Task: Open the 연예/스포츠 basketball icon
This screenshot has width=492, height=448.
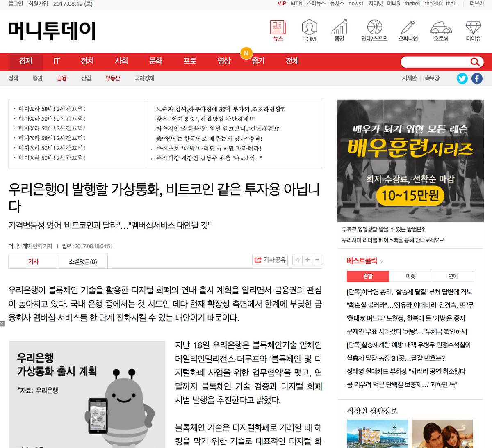Action: click(x=374, y=30)
